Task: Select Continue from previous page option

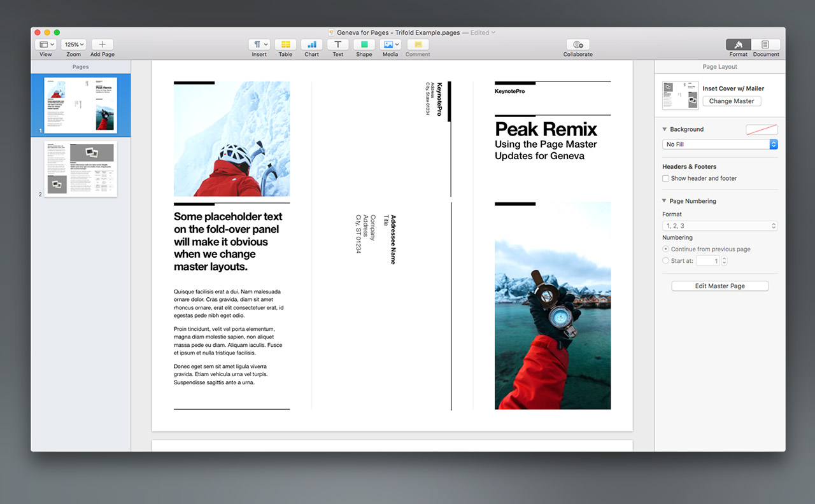Action: coord(666,249)
